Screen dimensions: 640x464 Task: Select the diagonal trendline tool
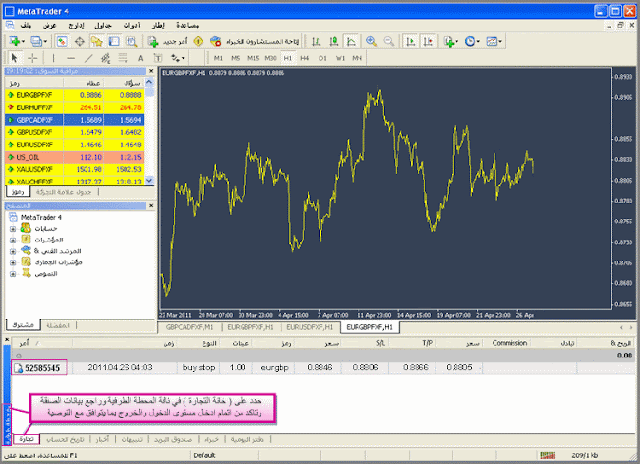89,58
